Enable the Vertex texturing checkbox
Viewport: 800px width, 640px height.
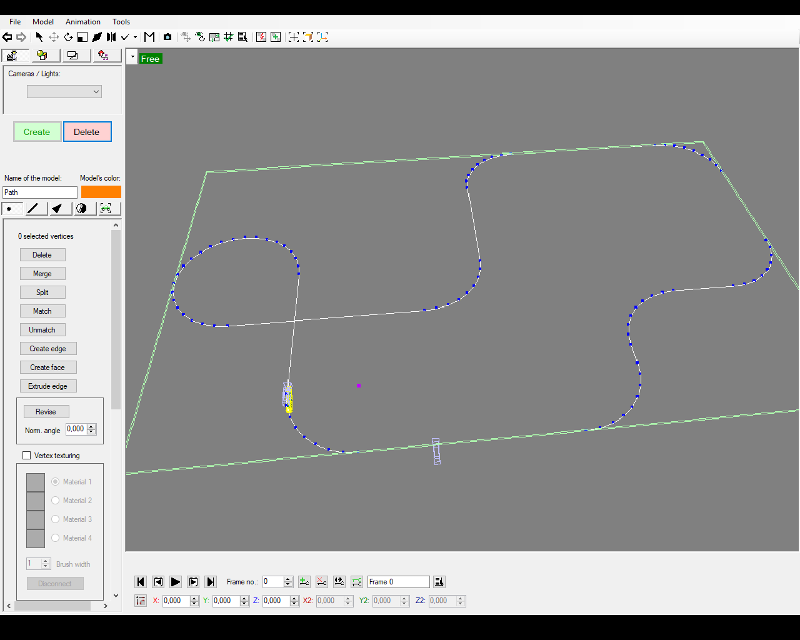27,455
